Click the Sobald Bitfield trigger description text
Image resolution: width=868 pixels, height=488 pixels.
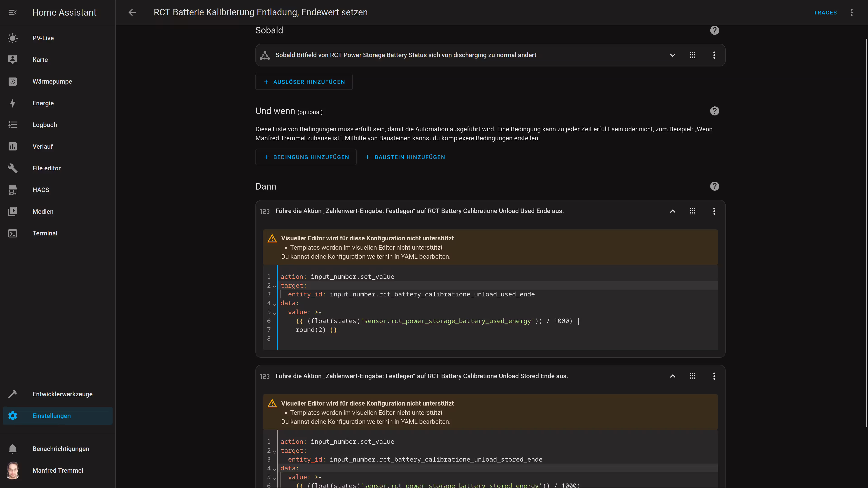(x=406, y=55)
